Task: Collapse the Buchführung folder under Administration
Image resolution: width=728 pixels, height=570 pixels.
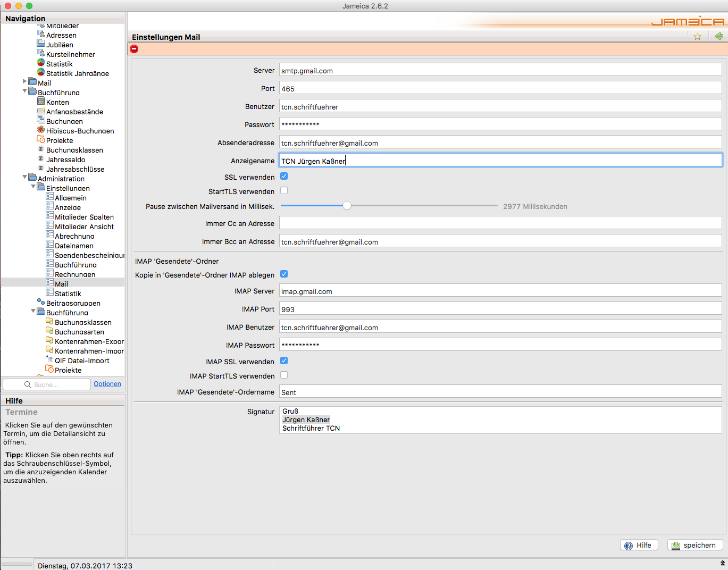Action: pyautogui.click(x=33, y=311)
